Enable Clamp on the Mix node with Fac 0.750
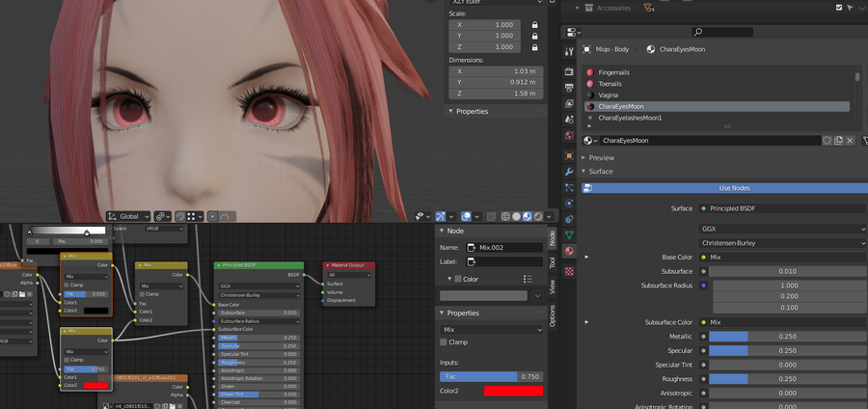Image resolution: width=868 pixels, height=409 pixels. click(x=66, y=360)
